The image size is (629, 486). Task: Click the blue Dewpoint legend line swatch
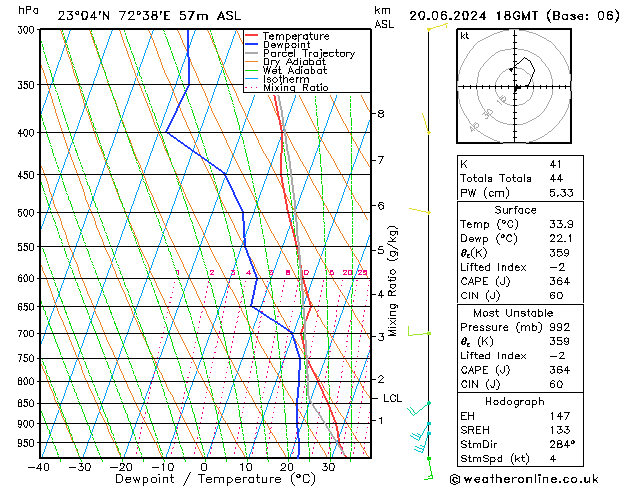pyautogui.click(x=252, y=44)
